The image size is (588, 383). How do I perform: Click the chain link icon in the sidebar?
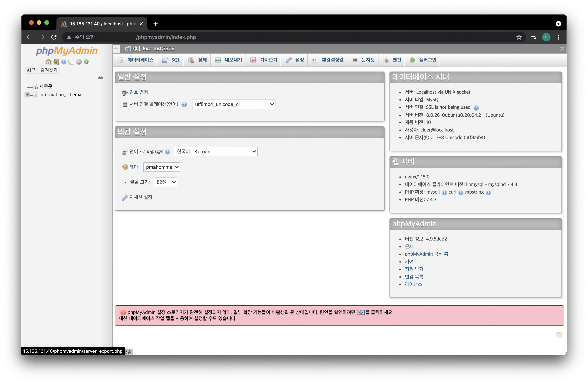click(x=100, y=78)
